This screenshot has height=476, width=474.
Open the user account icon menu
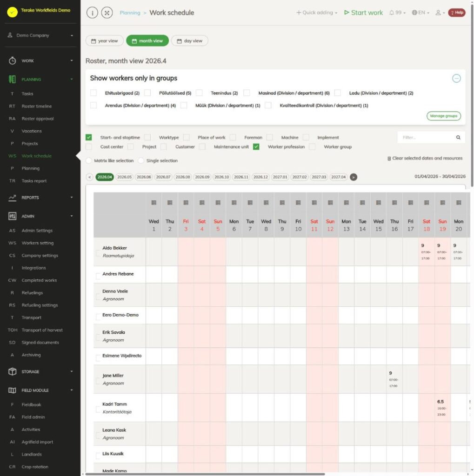coord(440,13)
